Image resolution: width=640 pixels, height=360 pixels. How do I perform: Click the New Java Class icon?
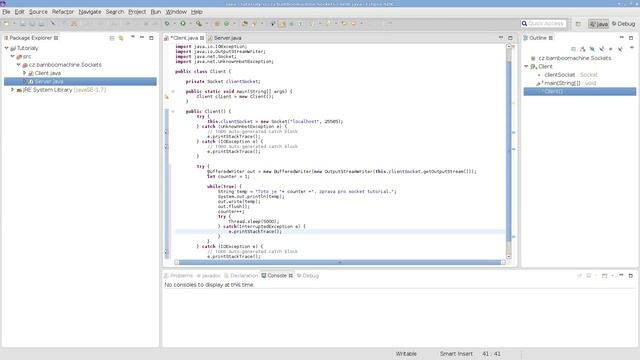point(227,24)
